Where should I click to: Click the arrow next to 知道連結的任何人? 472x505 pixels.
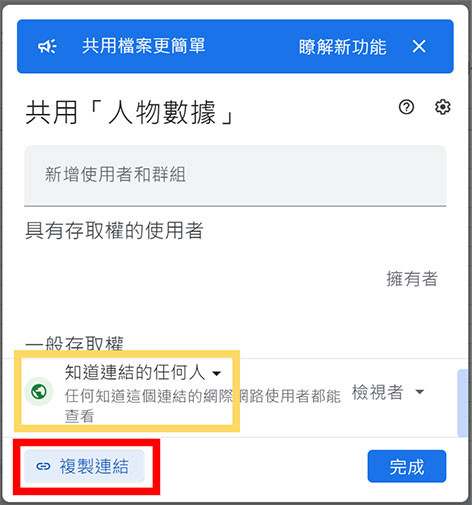[x=217, y=373]
